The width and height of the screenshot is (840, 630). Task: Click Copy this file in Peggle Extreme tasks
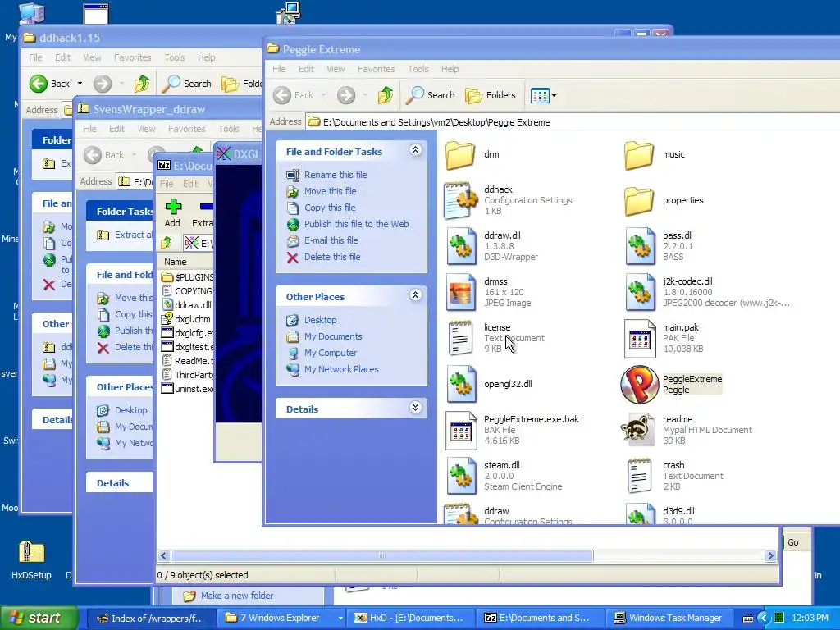click(x=330, y=208)
